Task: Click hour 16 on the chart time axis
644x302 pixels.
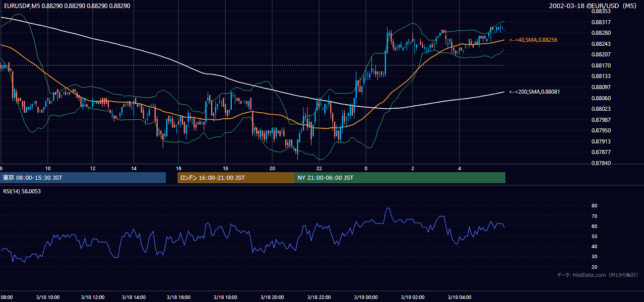Action: coord(179,168)
